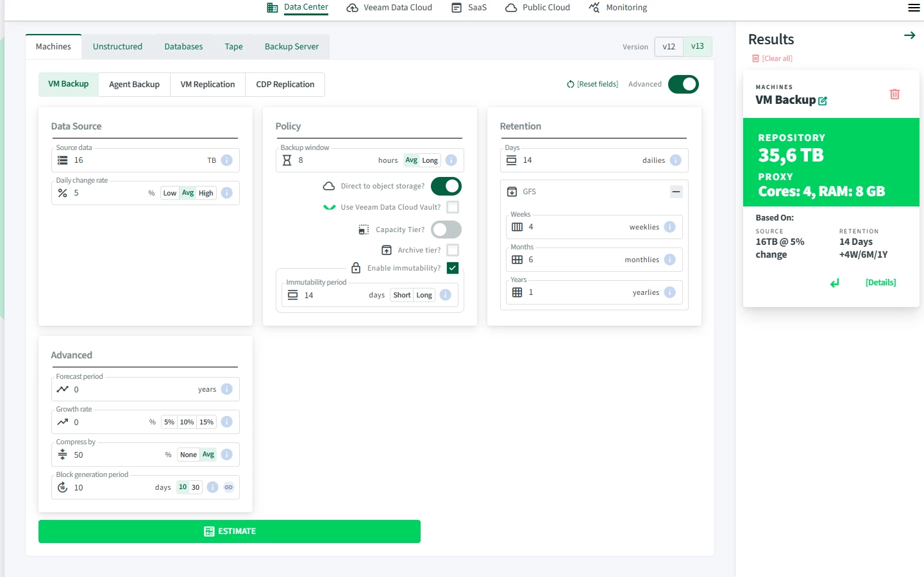This screenshot has height=577, width=924.
Task: Check Use Veeam Data Cloud Vault checkbox
Action: point(453,207)
